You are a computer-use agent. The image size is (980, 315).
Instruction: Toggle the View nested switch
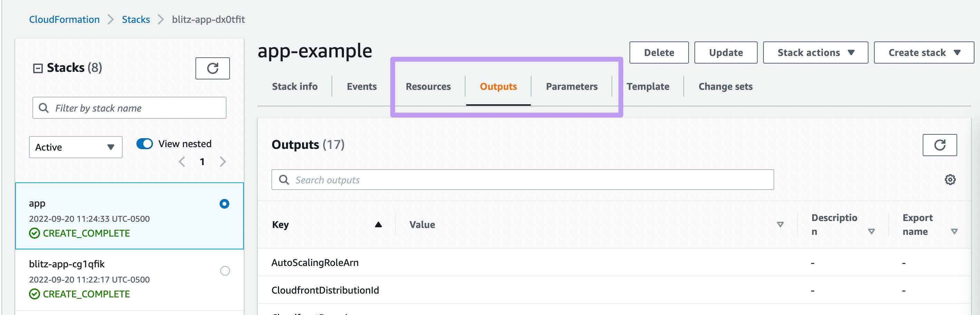pyautogui.click(x=145, y=144)
